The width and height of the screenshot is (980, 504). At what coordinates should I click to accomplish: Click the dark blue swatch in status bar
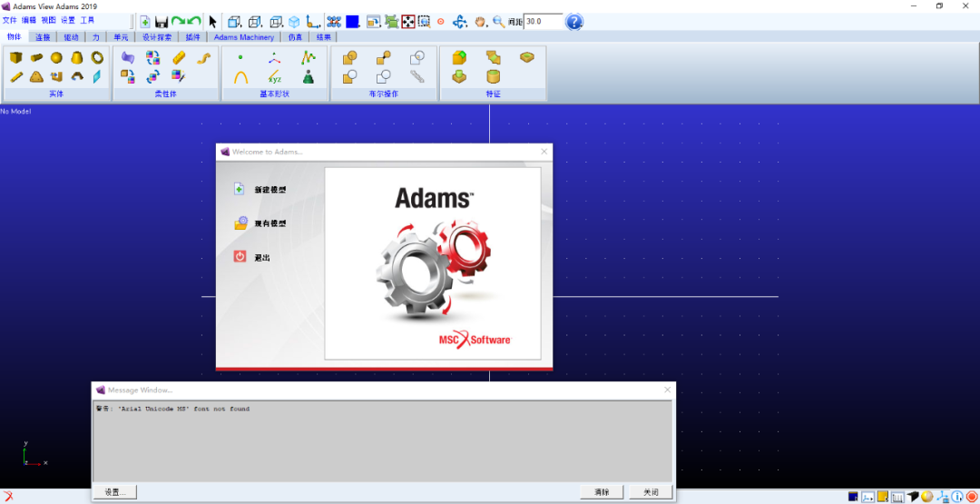tap(853, 497)
